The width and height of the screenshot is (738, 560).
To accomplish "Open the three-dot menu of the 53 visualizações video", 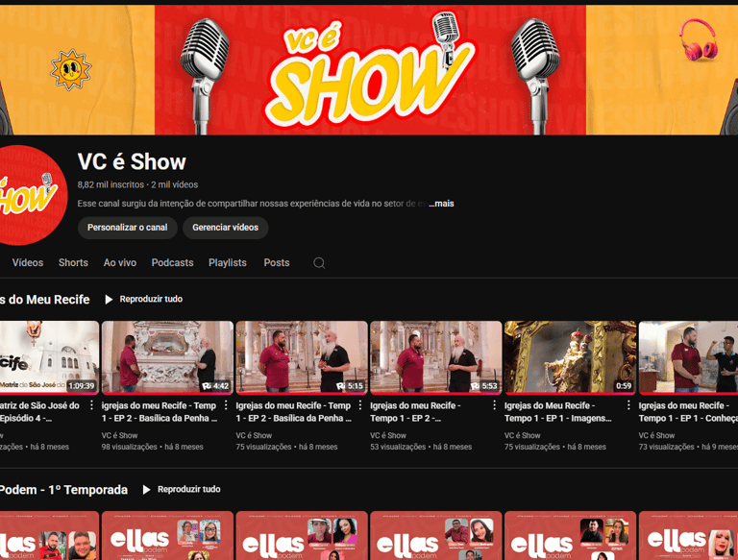I will click(x=494, y=405).
